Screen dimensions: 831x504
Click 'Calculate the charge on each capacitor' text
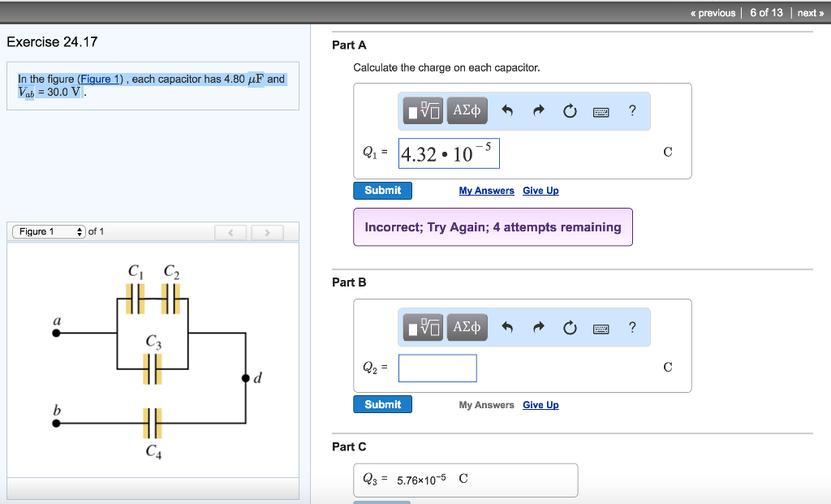[447, 68]
